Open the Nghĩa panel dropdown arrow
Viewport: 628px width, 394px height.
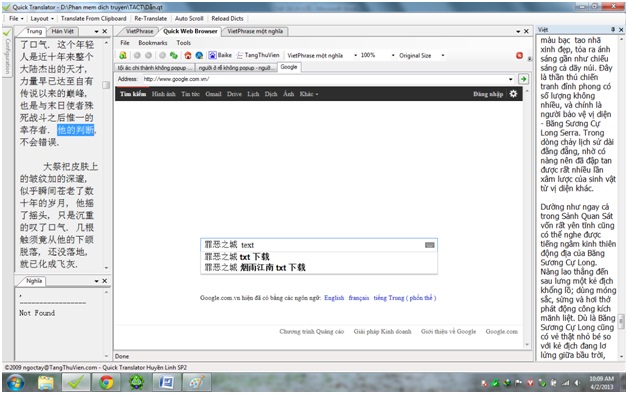97,281
